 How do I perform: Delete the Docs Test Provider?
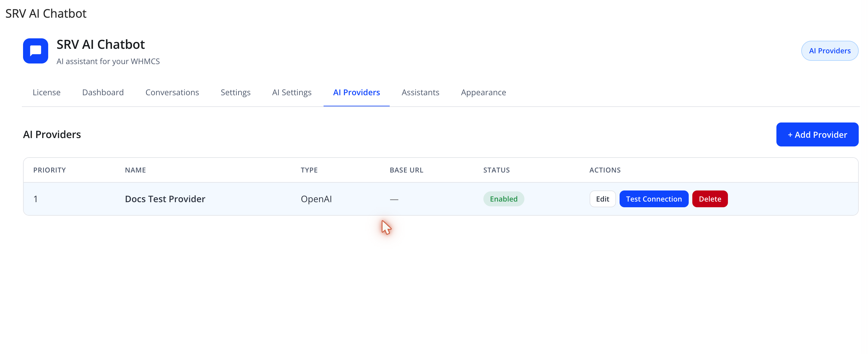tap(710, 199)
